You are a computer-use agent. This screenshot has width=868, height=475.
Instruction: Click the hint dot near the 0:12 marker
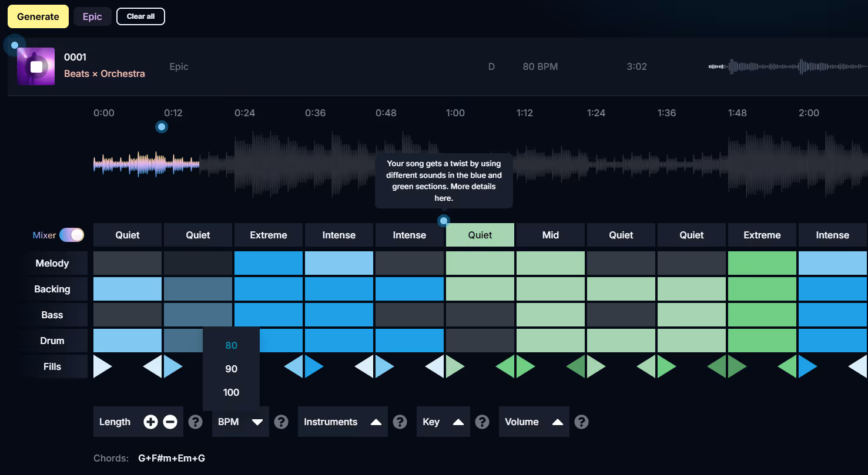click(162, 127)
